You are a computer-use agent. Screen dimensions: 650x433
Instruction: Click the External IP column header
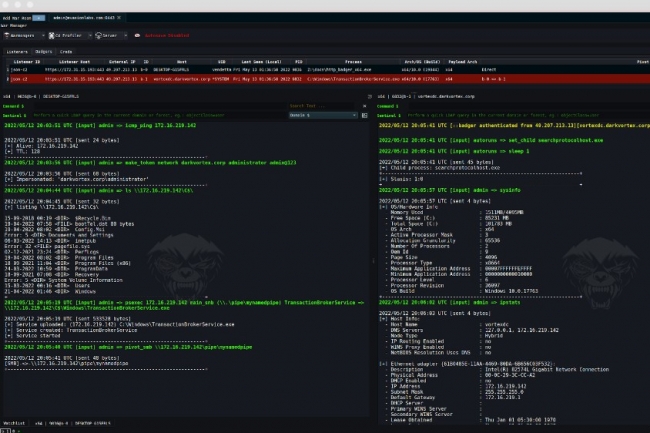tap(122, 62)
